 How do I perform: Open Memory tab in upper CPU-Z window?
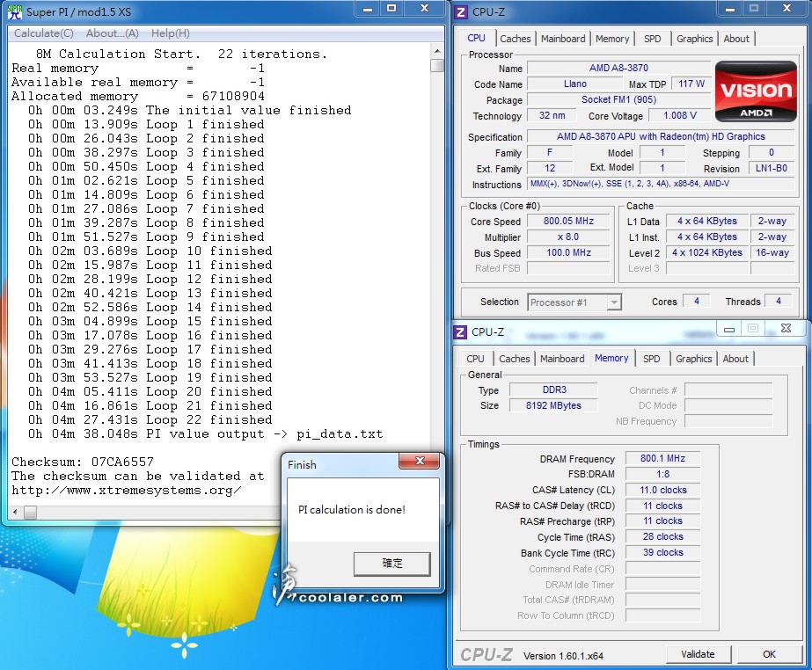point(612,39)
